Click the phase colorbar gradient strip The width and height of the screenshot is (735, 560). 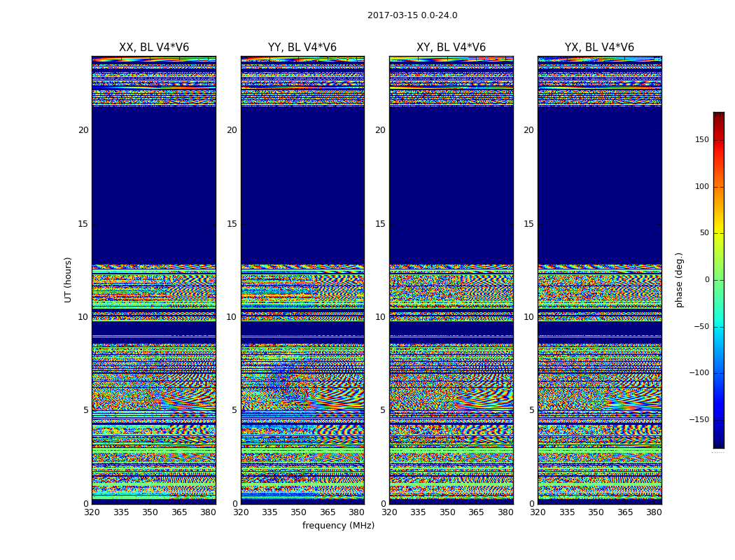(x=719, y=280)
